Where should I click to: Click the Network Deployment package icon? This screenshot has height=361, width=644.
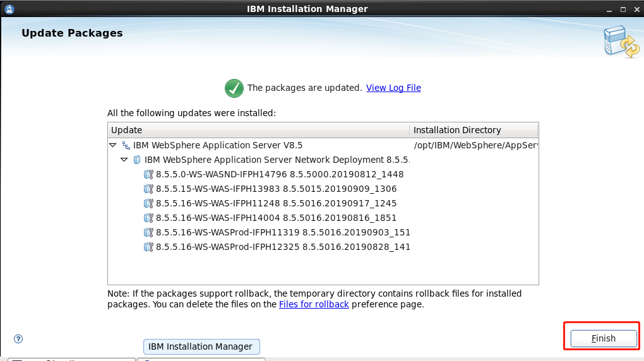[137, 160]
